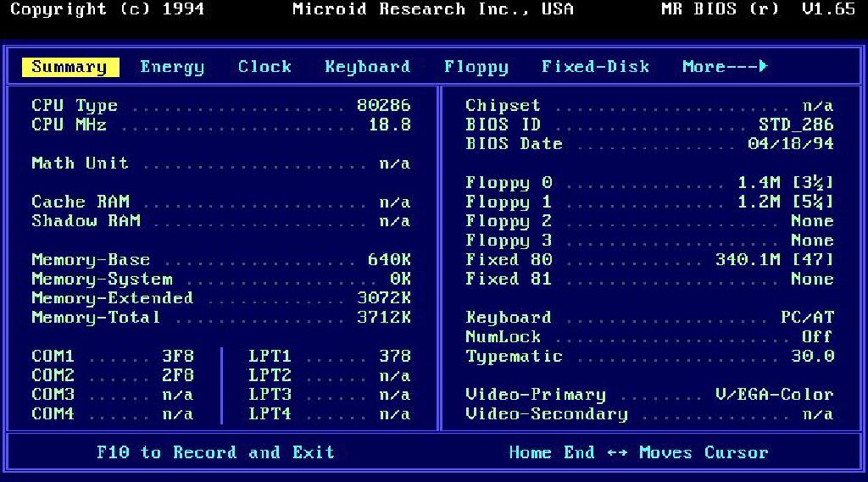Click the Chipset row label

tap(503, 105)
